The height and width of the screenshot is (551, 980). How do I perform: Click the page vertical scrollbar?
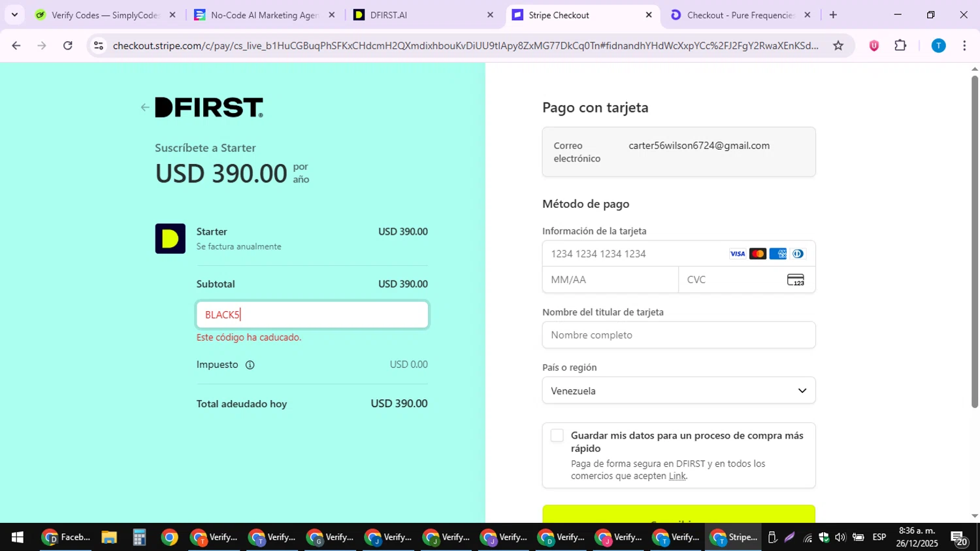point(974,242)
